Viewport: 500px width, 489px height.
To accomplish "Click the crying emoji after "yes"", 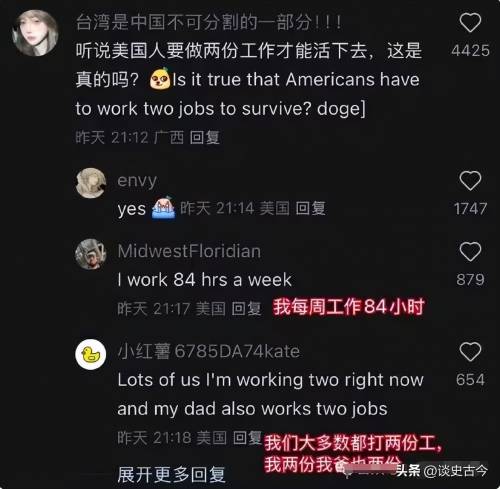I will point(163,208).
